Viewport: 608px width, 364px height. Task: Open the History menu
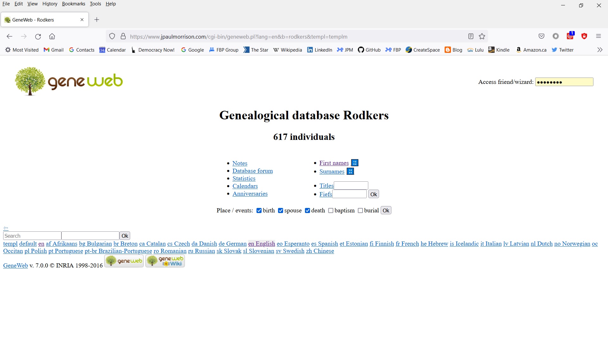50,4
